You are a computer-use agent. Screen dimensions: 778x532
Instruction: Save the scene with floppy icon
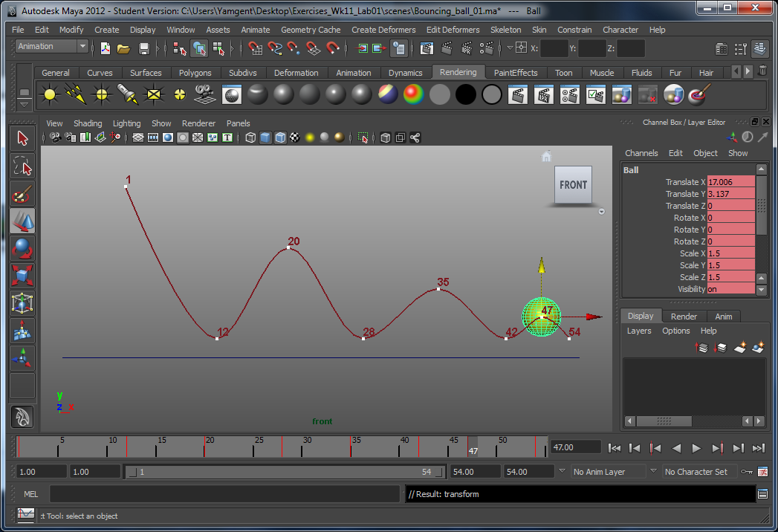point(144,48)
